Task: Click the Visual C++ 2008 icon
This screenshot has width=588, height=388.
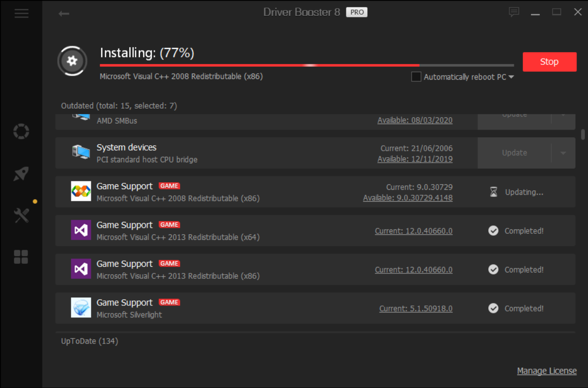Action: click(81, 191)
